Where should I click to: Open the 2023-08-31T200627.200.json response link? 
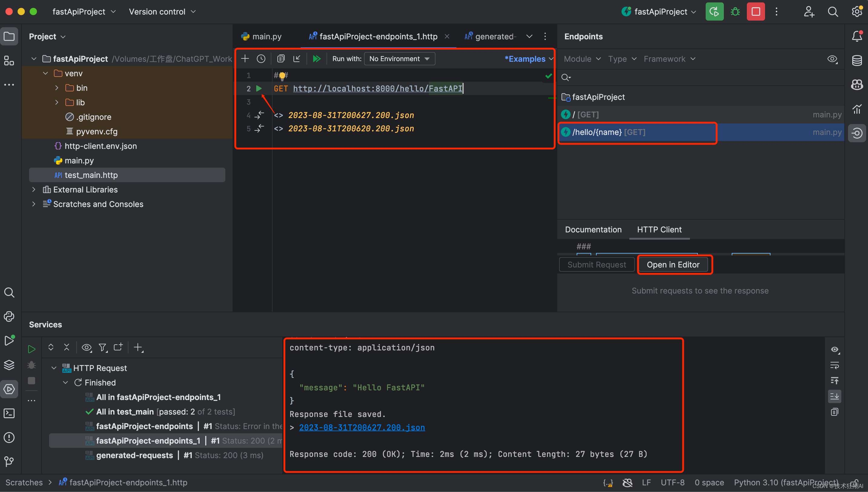362,428
